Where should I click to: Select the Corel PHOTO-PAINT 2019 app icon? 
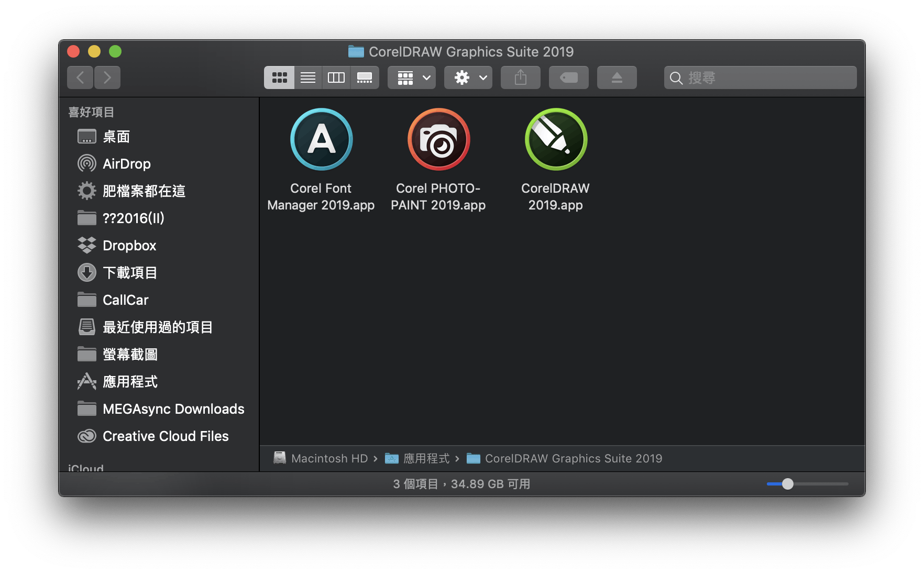coord(438,139)
